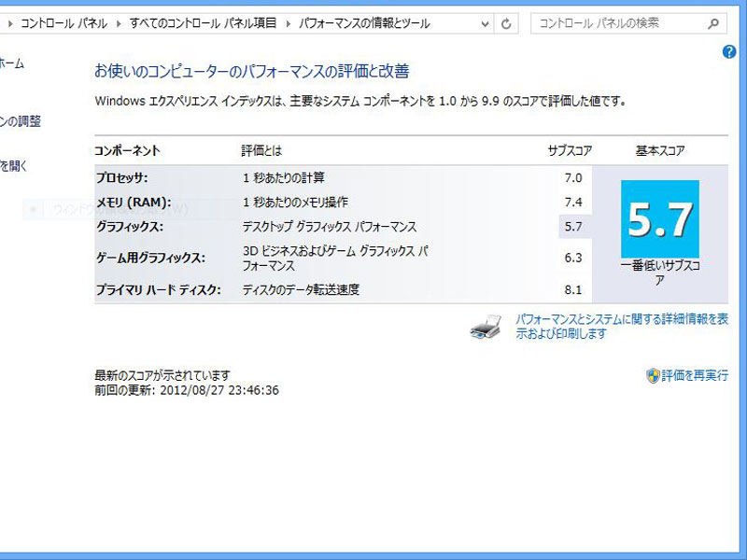
Task: Click the shield icon beside 評価を再実行
Action: 653,376
